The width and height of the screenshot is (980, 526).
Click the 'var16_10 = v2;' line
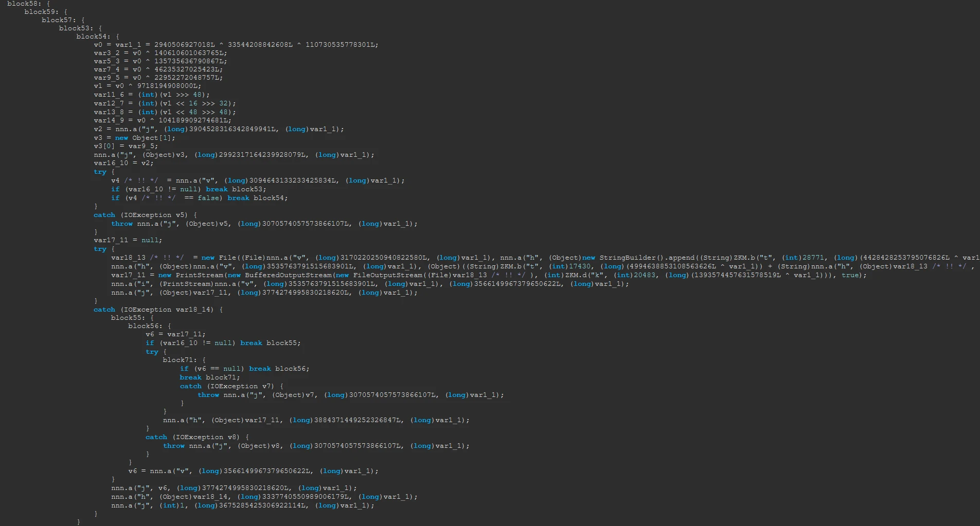click(123, 163)
